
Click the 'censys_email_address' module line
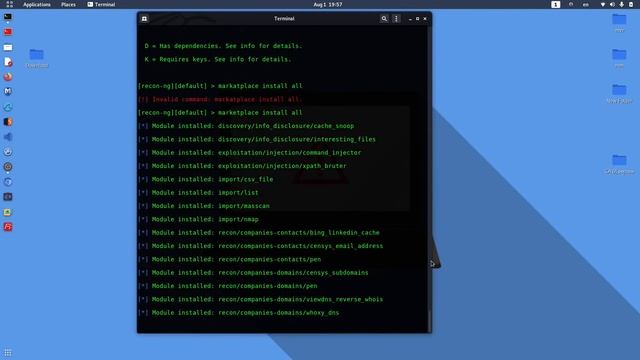pos(260,246)
